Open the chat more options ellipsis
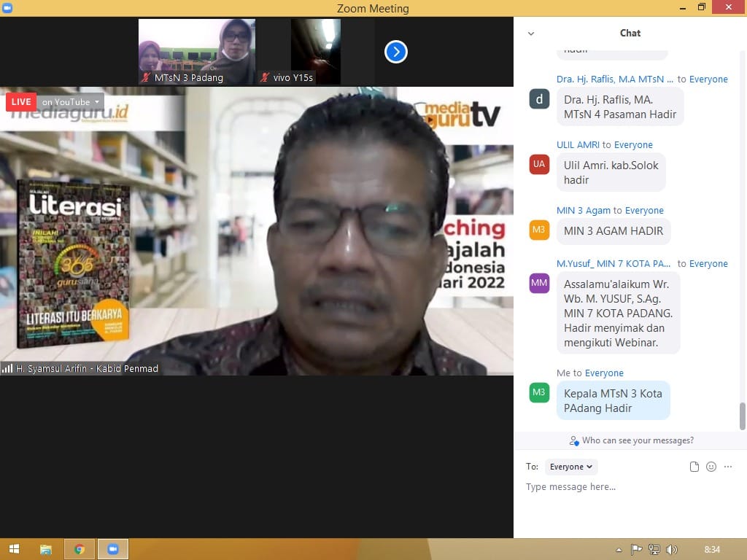Viewport: 747px width, 560px height. [728, 467]
